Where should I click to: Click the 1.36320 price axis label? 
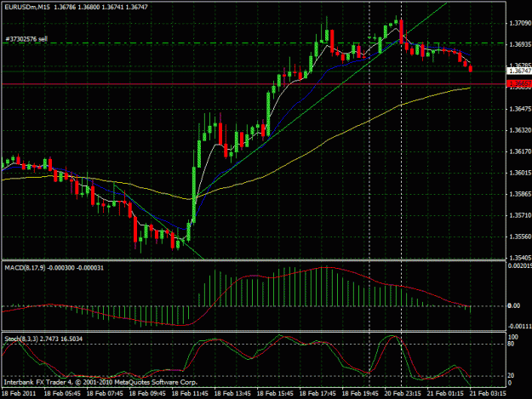(x=520, y=130)
